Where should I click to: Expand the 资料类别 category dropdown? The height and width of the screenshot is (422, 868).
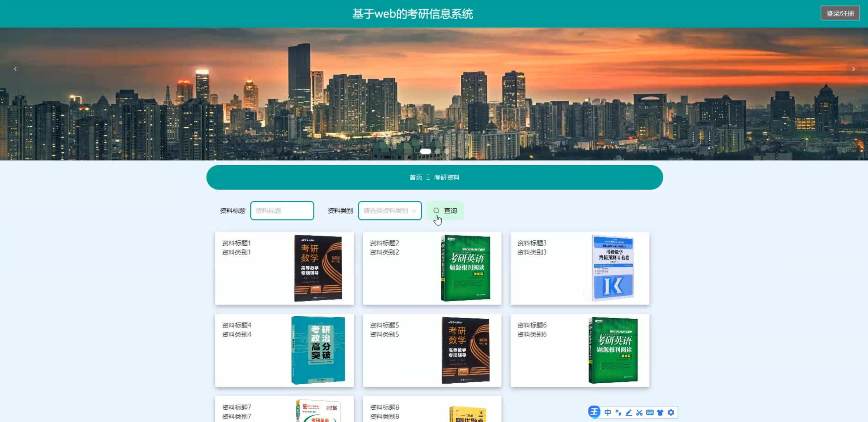tap(390, 210)
